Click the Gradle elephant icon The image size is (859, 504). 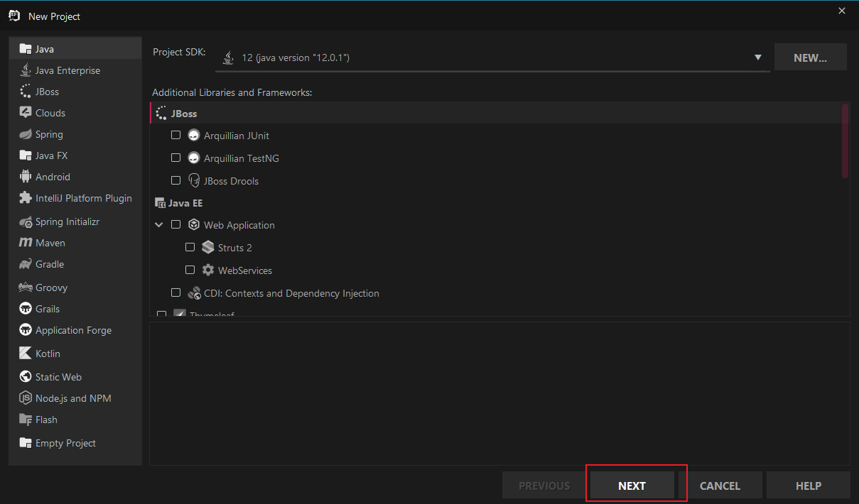click(x=26, y=264)
